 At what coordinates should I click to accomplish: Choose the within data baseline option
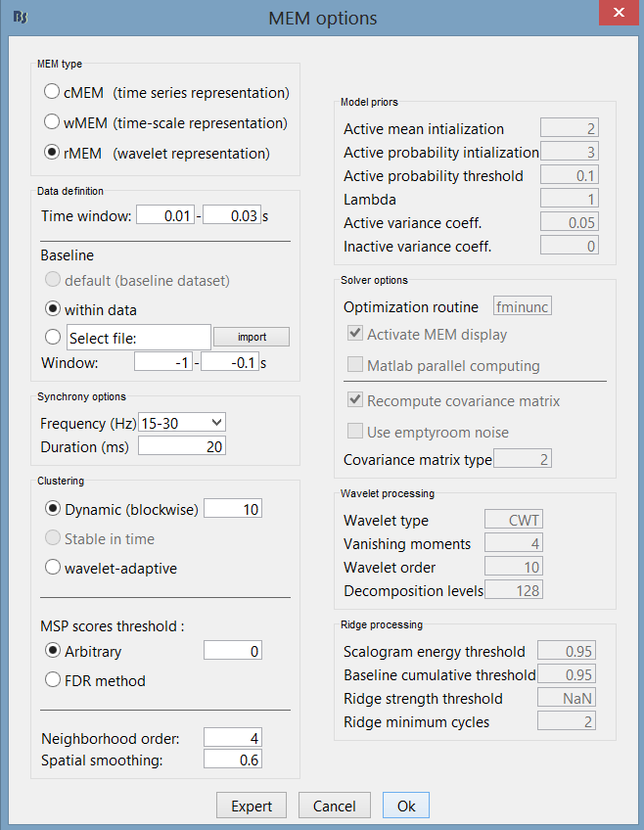pyautogui.click(x=52, y=309)
